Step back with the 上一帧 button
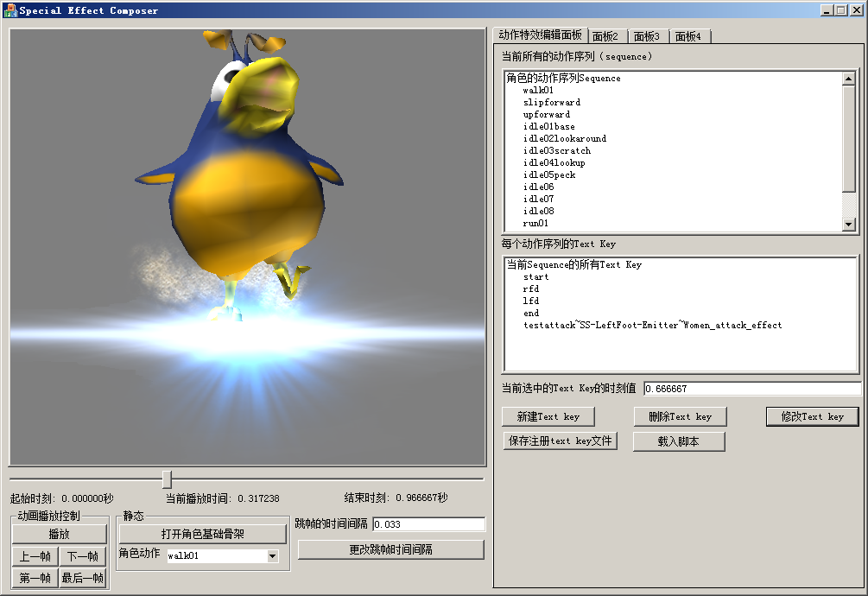This screenshot has width=868, height=596. (35, 556)
